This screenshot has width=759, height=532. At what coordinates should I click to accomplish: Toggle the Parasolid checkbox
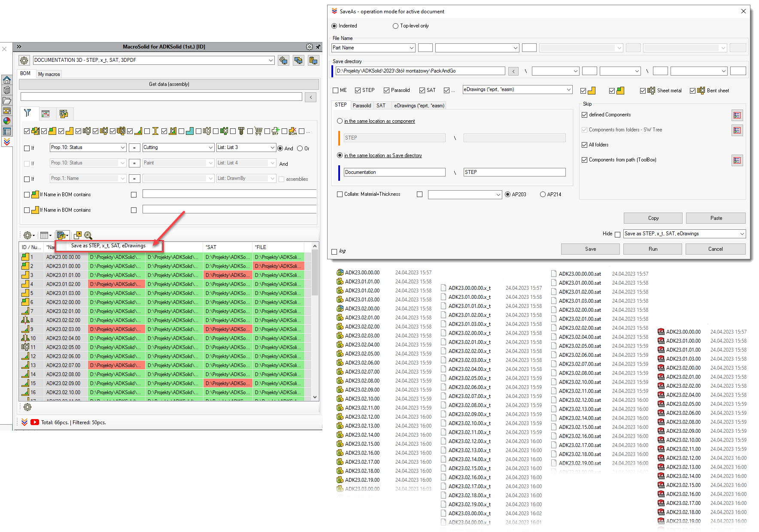(387, 91)
